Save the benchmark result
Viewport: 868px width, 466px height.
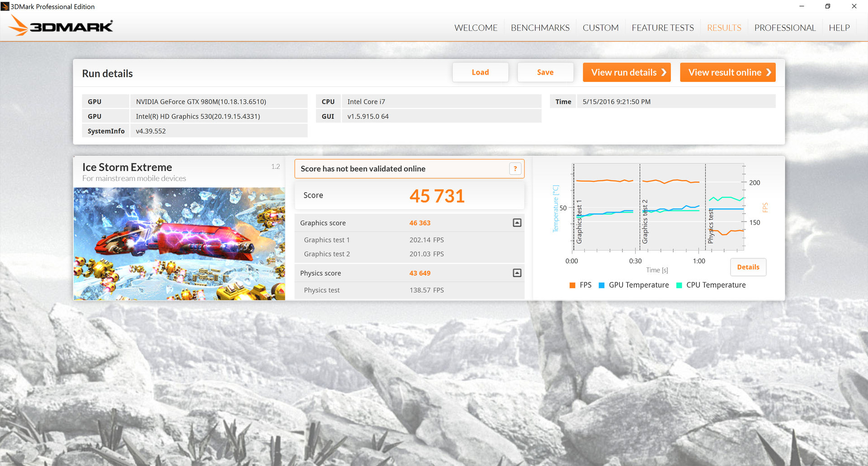tap(545, 72)
